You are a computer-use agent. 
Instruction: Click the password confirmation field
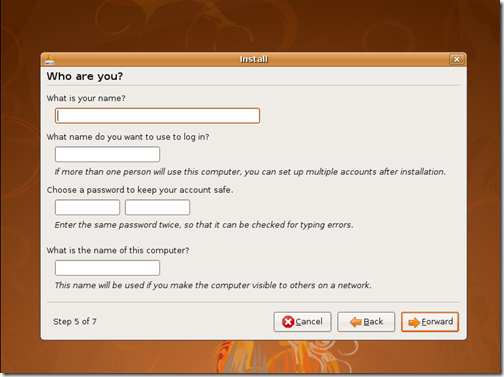pos(157,207)
